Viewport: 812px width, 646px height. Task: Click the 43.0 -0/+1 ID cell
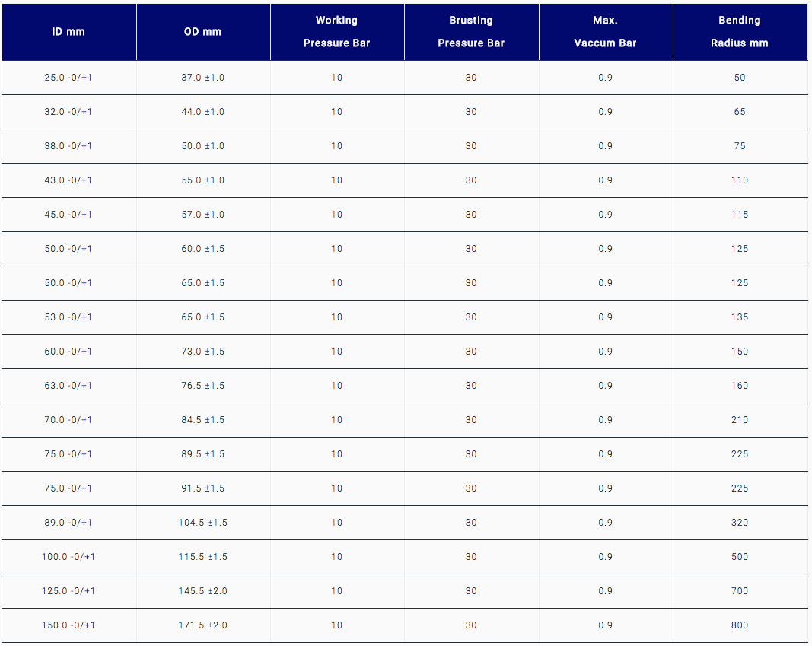tap(68, 180)
